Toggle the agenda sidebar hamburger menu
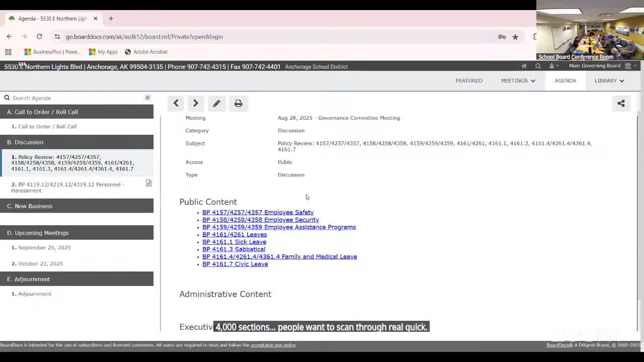Image resolution: width=644 pixels, height=362 pixels. click(147, 98)
